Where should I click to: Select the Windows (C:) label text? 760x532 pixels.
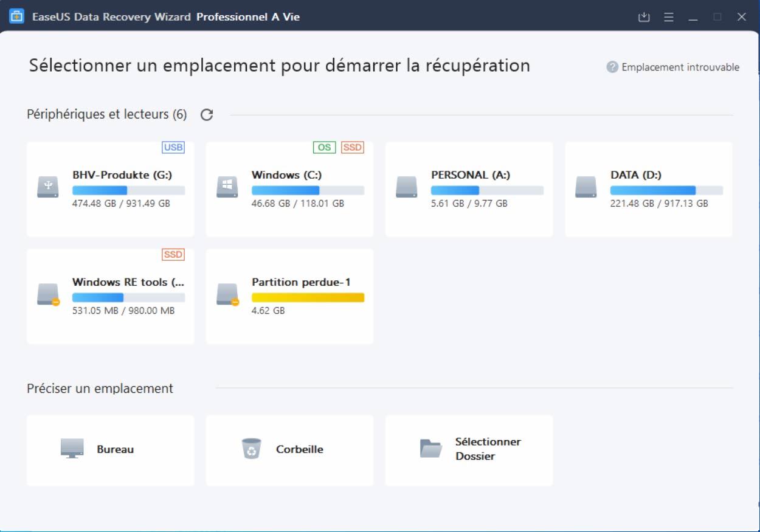(x=286, y=175)
